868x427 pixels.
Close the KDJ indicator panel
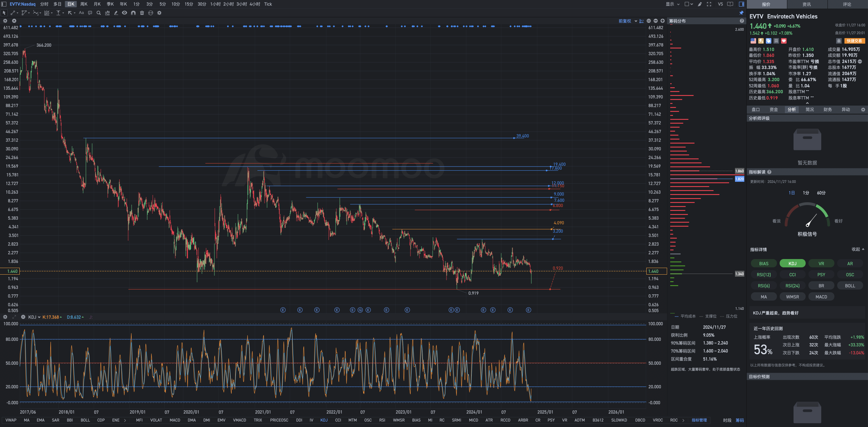point(23,317)
